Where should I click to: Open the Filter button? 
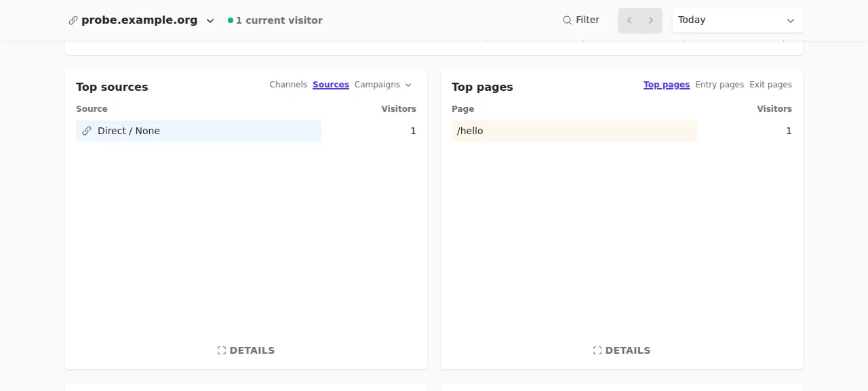[581, 20]
